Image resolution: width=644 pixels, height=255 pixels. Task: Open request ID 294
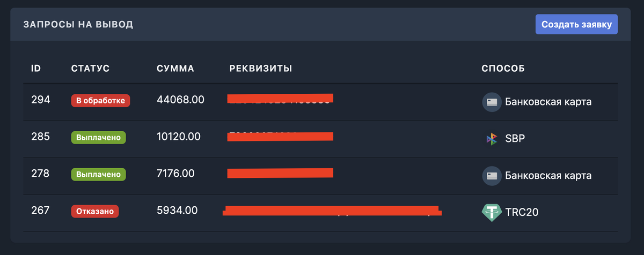pos(40,100)
